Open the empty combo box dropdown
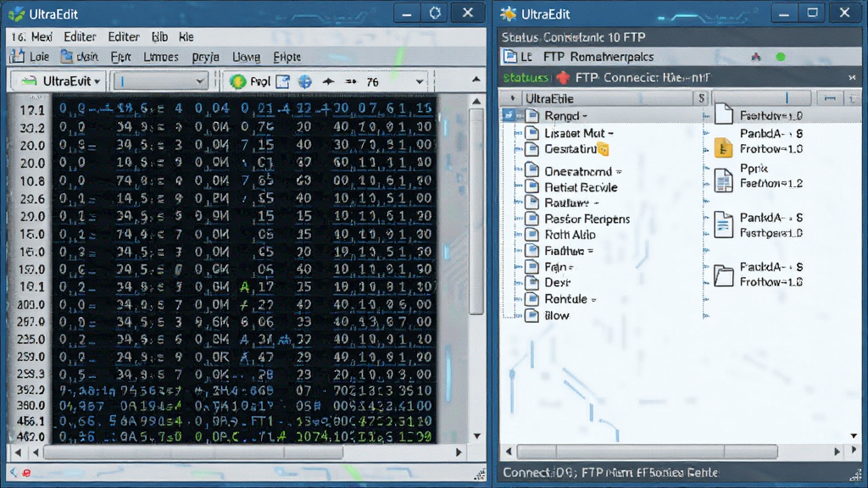Screen dimensions: 868x488 (160, 81)
